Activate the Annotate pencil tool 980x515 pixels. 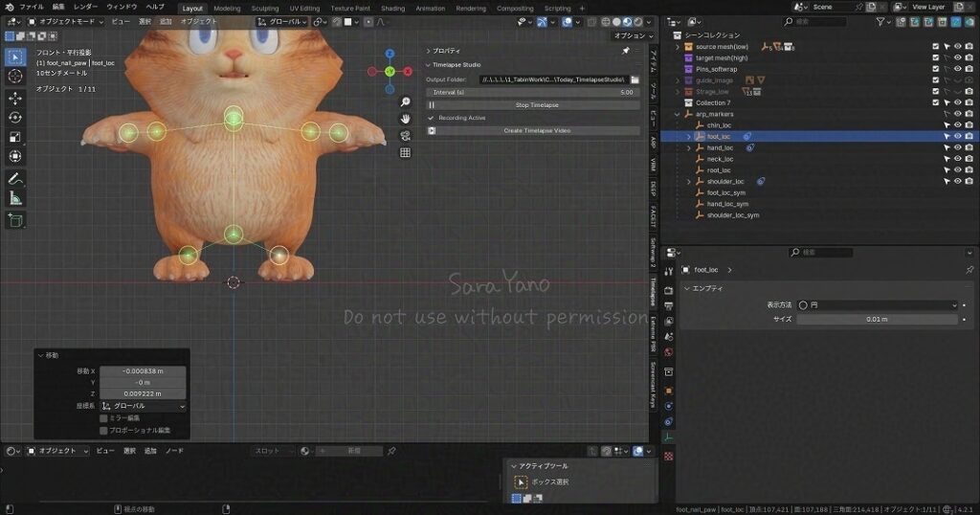click(15, 179)
